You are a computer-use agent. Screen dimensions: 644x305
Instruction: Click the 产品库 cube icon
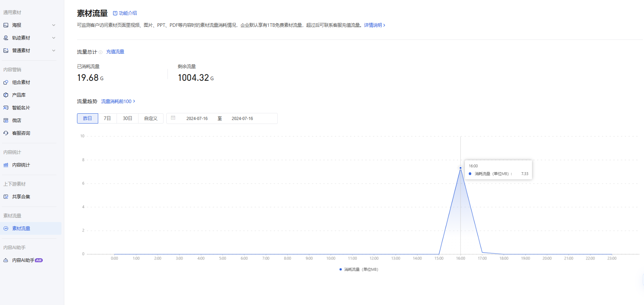click(6, 95)
